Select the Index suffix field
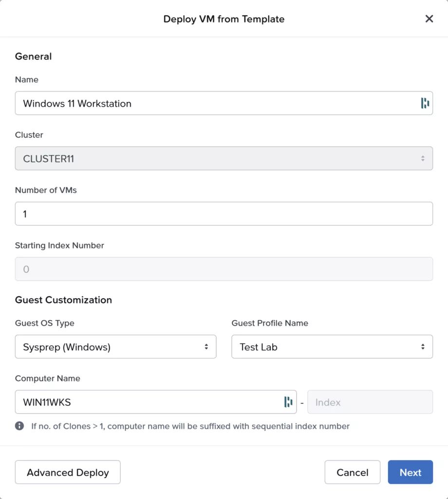 pyautogui.click(x=370, y=402)
